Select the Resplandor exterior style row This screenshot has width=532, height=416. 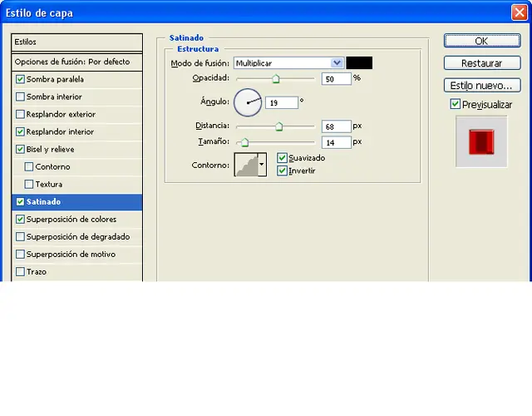(x=76, y=114)
